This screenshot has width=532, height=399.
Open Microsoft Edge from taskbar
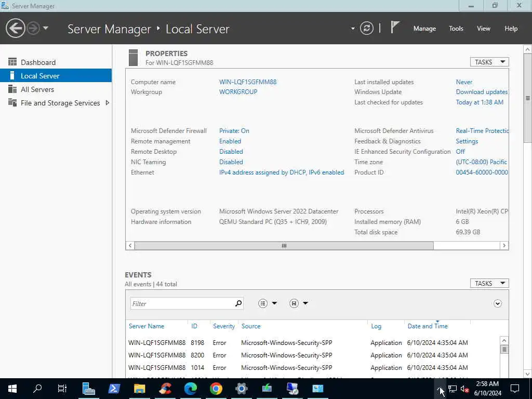(190, 389)
